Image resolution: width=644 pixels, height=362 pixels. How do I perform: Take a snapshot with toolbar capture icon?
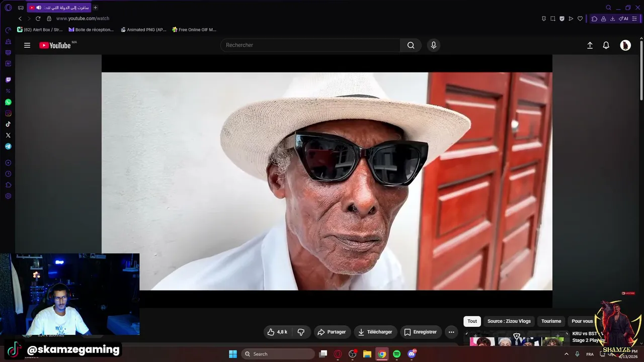coord(553,19)
